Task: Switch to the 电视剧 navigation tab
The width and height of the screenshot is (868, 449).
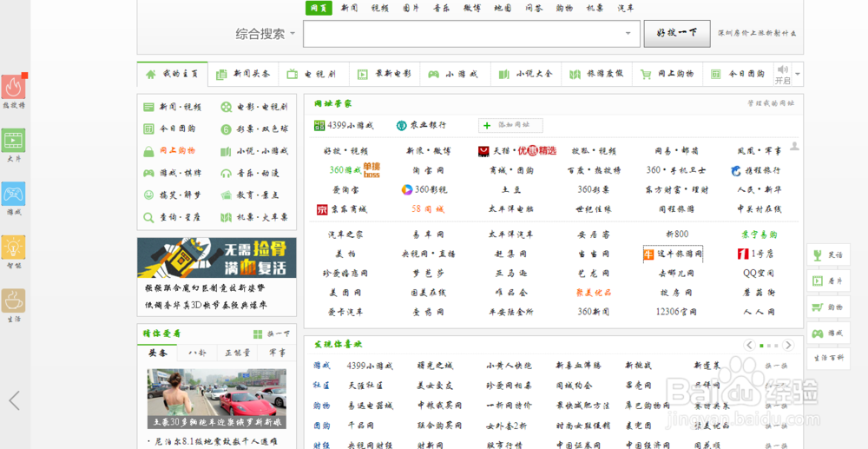Action: point(314,74)
